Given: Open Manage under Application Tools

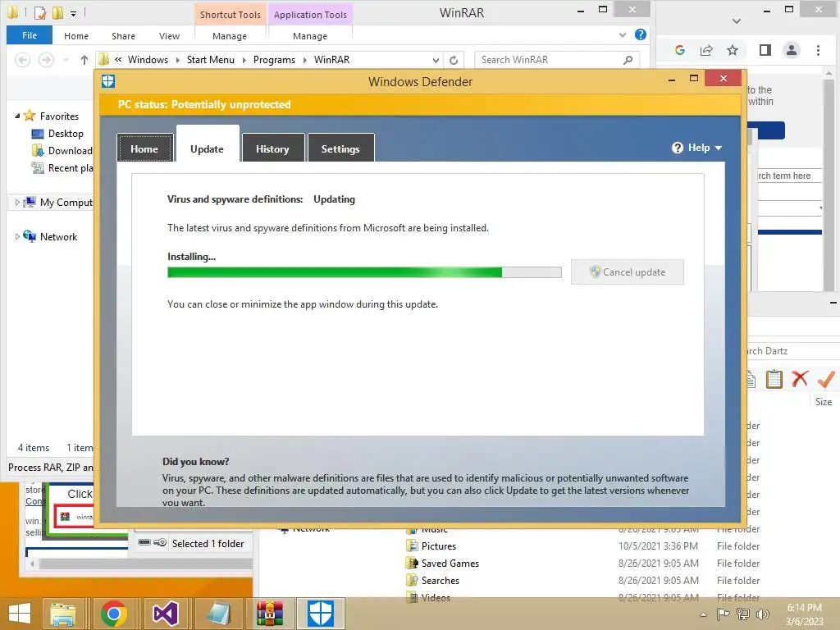Looking at the screenshot, I should pyautogui.click(x=310, y=36).
